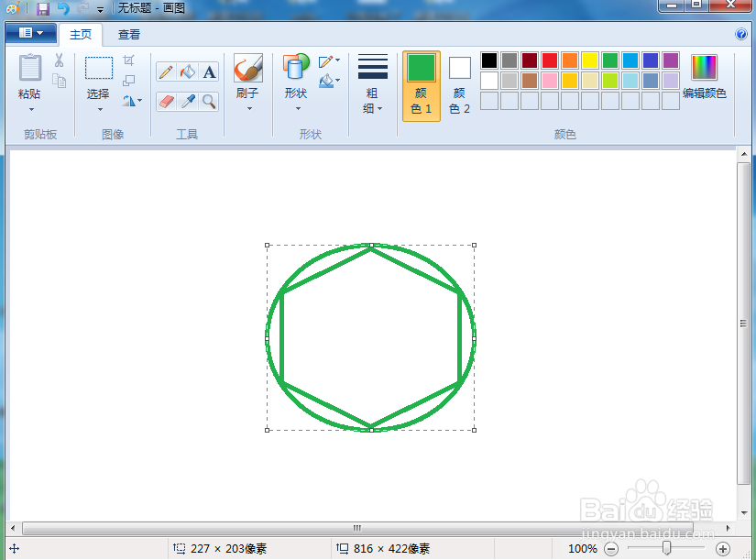Click the vertical scrollbar down arrow

pyautogui.click(x=744, y=512)
